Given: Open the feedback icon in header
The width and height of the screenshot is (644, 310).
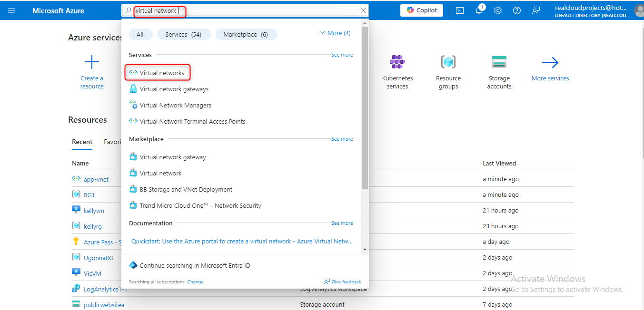Looking at the screenshot, I should click(x=536, y=10).
